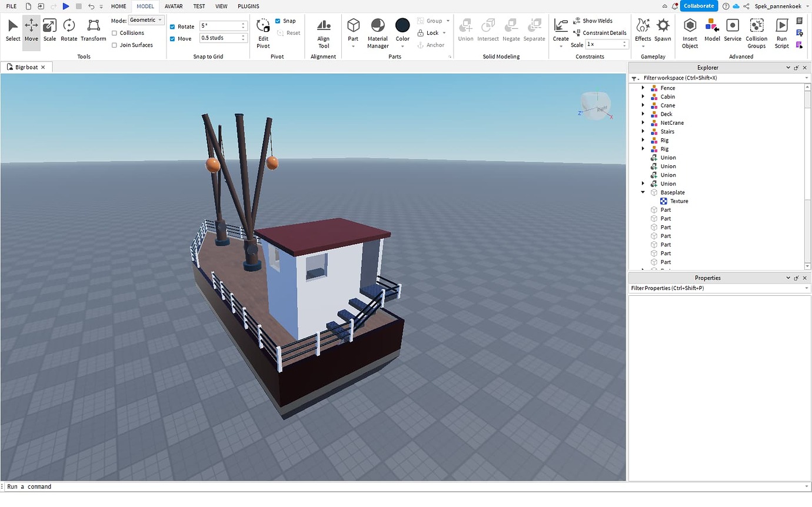The image size is (812, 507).
Task: Collapse the Baseplate in Explorer
Action: click(x=643, y=192)
